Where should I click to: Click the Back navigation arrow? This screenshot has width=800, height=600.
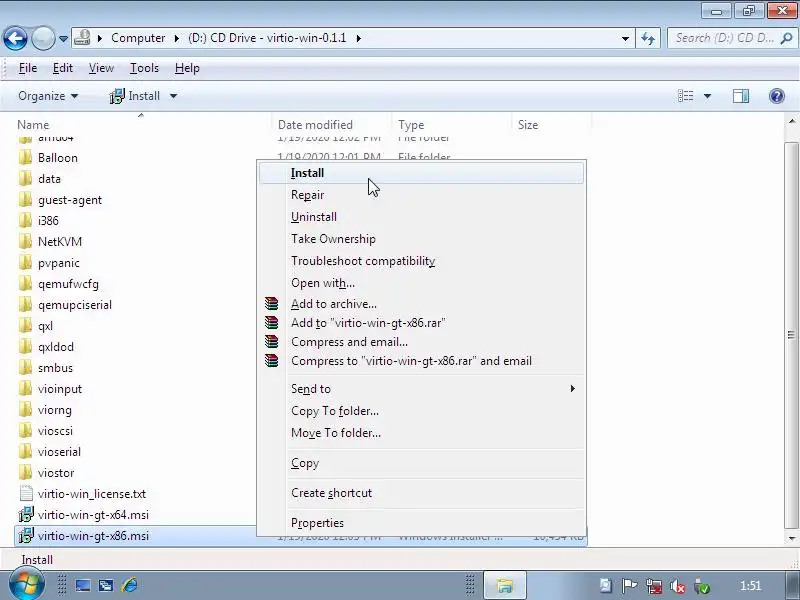coord(15,38)
